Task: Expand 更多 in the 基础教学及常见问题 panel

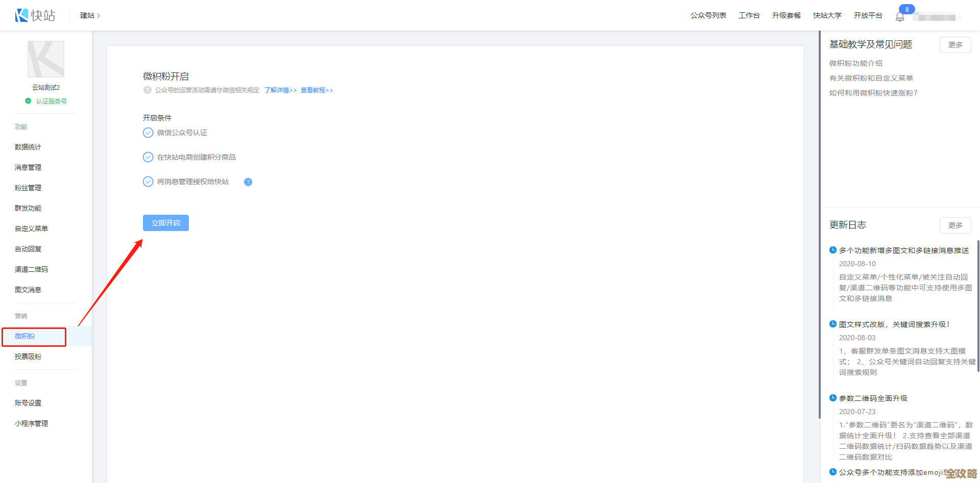Action: (x=955, y=45)
